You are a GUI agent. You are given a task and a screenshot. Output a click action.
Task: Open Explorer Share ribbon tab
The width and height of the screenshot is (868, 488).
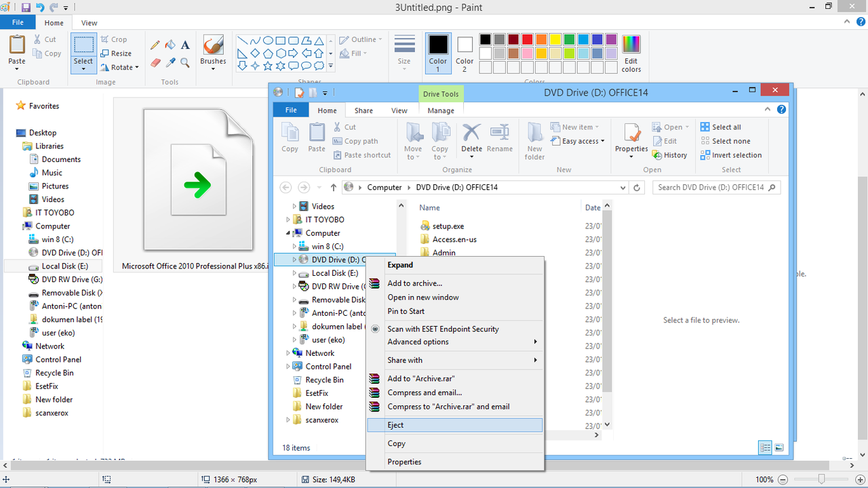click(x=363, y=110)
